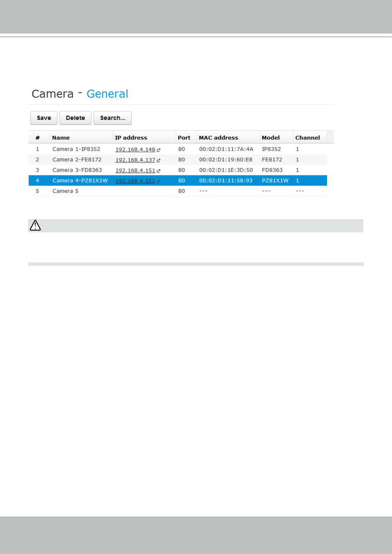Open IP link 192.168.4.151
392x554 pixels.
pos(135,170)
